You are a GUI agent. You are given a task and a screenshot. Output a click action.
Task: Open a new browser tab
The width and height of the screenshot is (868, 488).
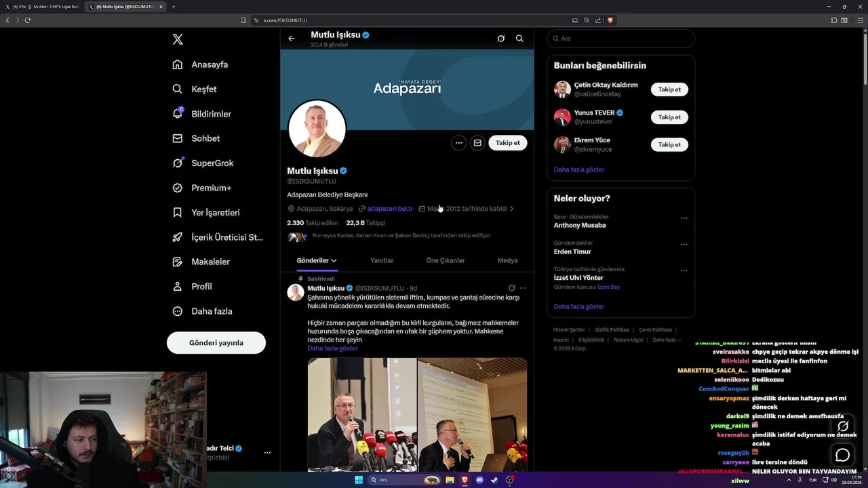pos(174,7)
